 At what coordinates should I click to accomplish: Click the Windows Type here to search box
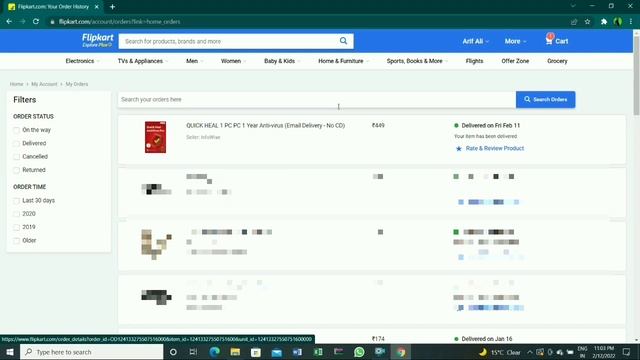[91, 352]
